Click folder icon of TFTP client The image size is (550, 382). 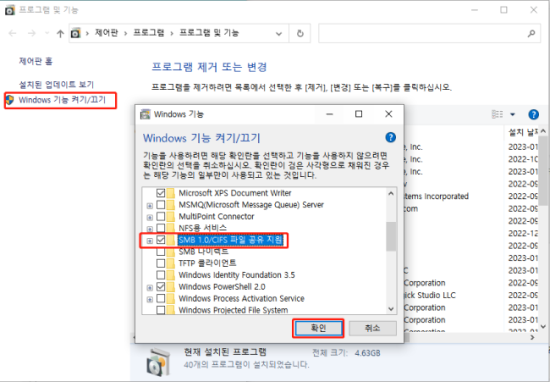170,263
